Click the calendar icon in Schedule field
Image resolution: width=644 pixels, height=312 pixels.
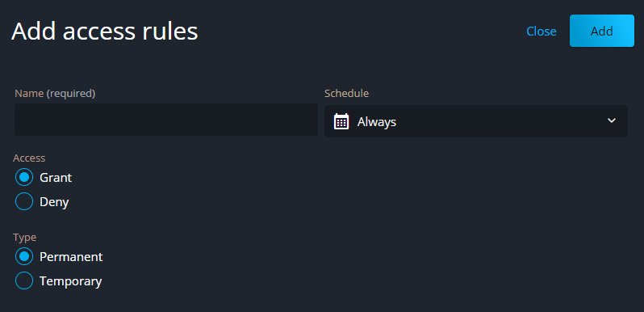341,121
